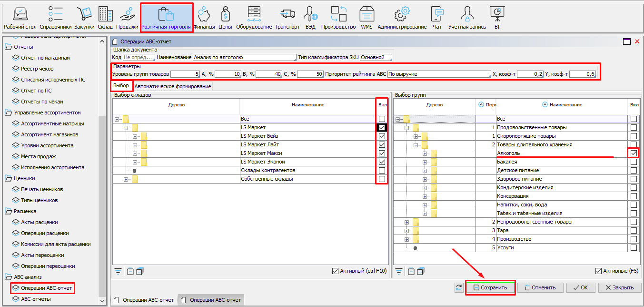Viewport: 644px width, 307px height.
Task: Open the Чат speech bubble icon
Action: (x=437, y=15)
